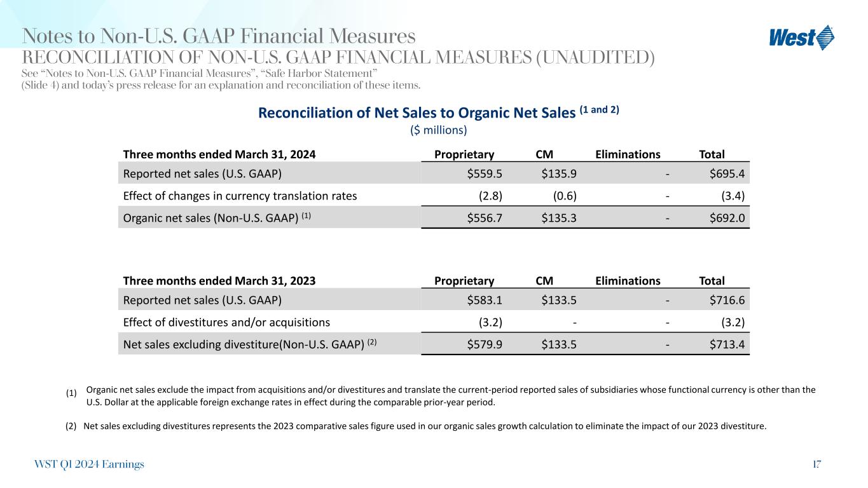Screen dimensions: 868x488
Task: Click the "Effect of divestitures and/or acquisitions" row label
Action: [226, 322]
